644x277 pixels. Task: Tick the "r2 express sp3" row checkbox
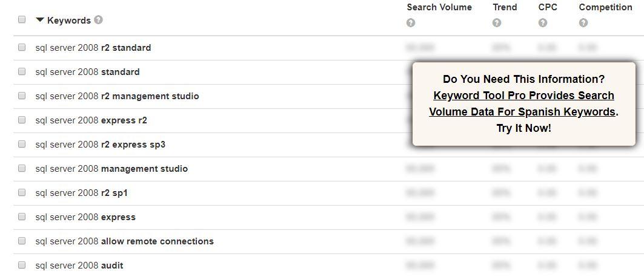[22, 144]
